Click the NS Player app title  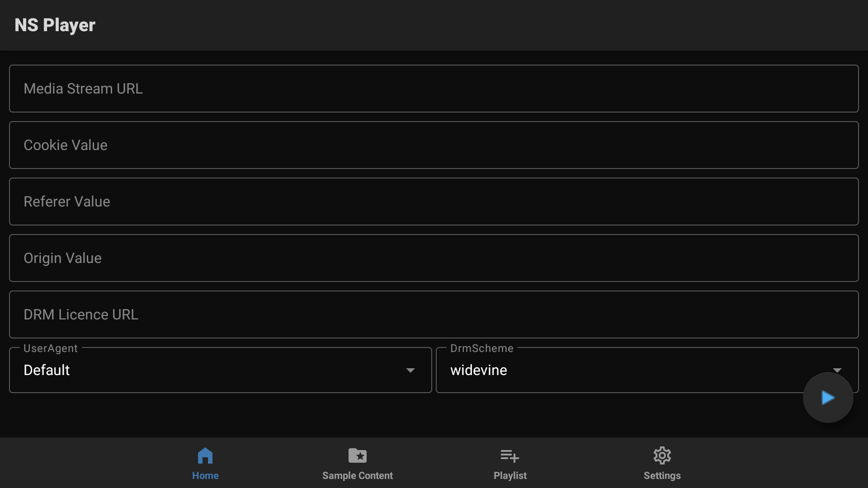(55, 25)
